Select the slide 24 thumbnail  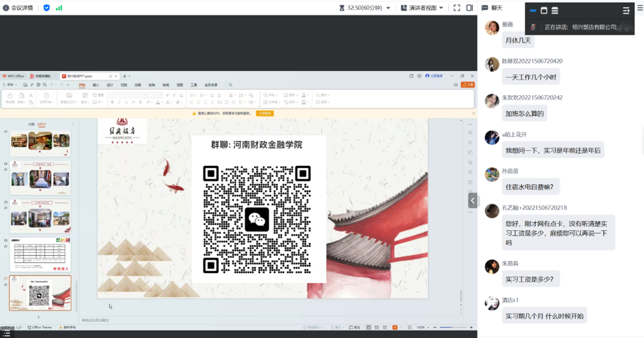[40, 178]
